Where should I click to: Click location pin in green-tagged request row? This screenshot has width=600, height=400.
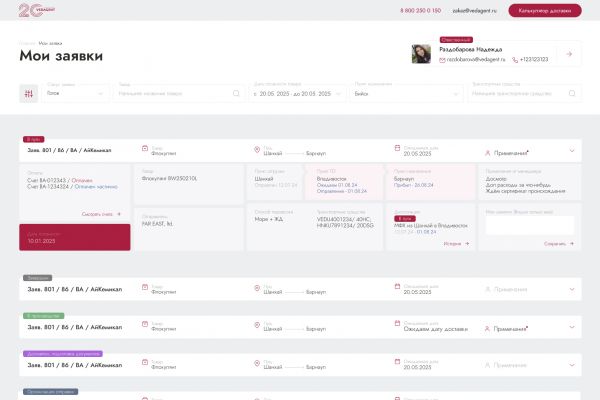click(x=257, y=325)
